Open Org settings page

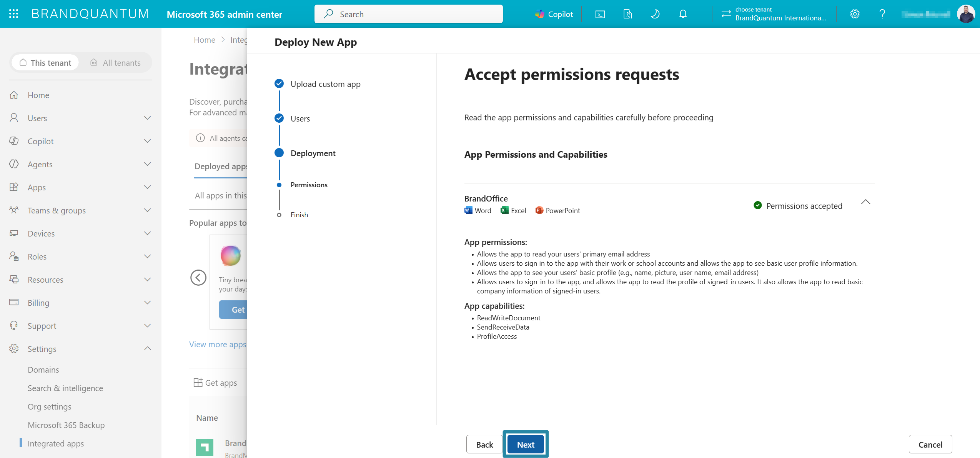[x=50, y=406]
